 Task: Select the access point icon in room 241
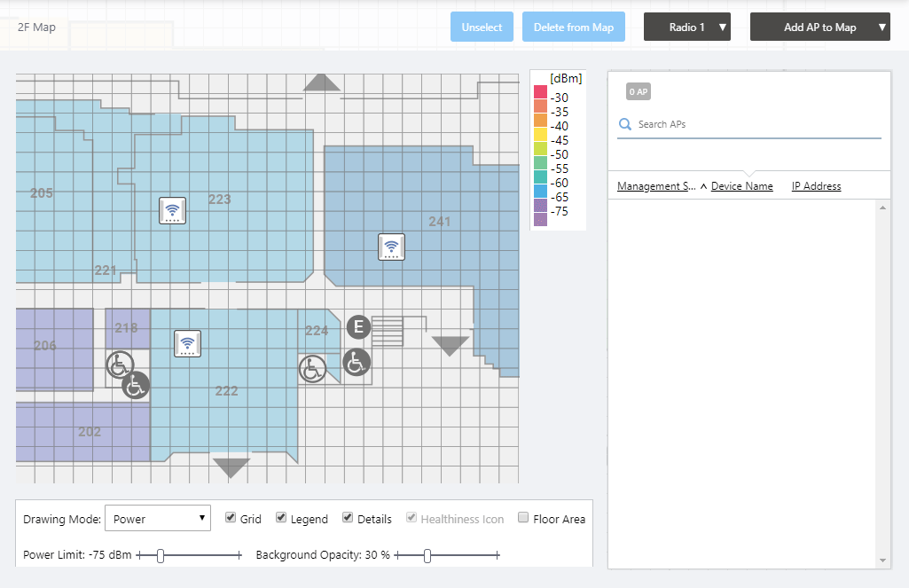coord(391,247)
